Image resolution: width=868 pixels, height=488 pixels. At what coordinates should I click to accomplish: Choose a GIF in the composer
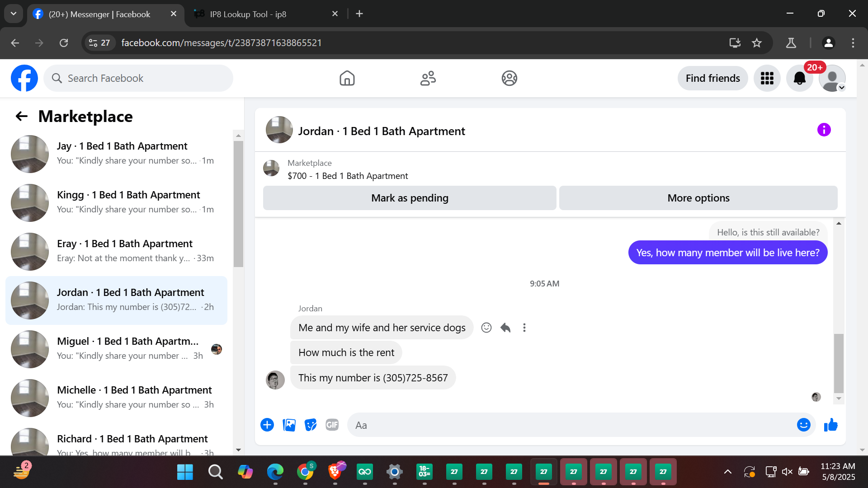332,425
